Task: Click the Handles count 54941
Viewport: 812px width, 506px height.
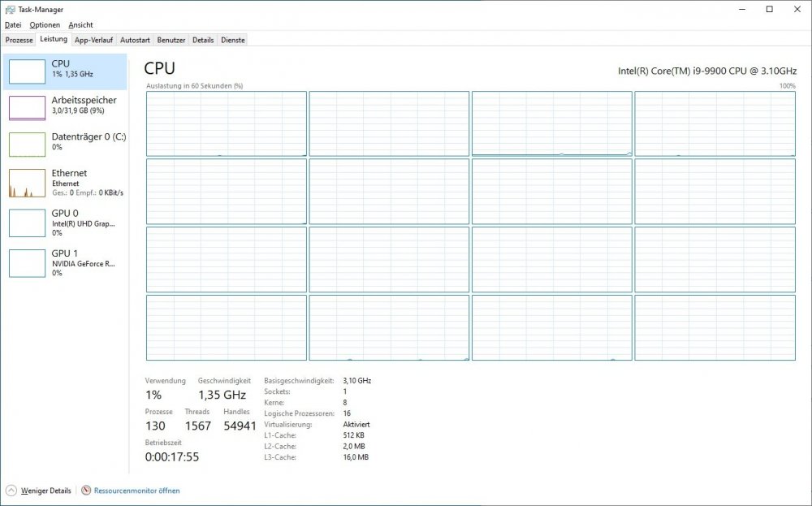Action: click(240, 426)
